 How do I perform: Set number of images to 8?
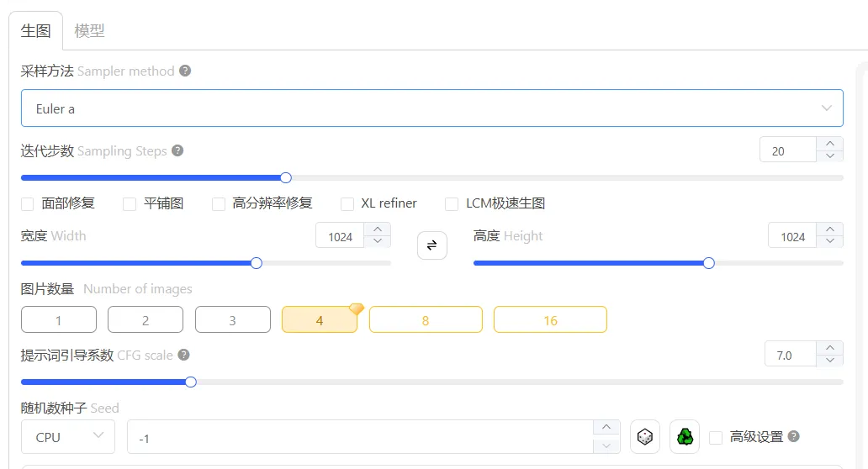pyautogui.click(x=426, y=320)
